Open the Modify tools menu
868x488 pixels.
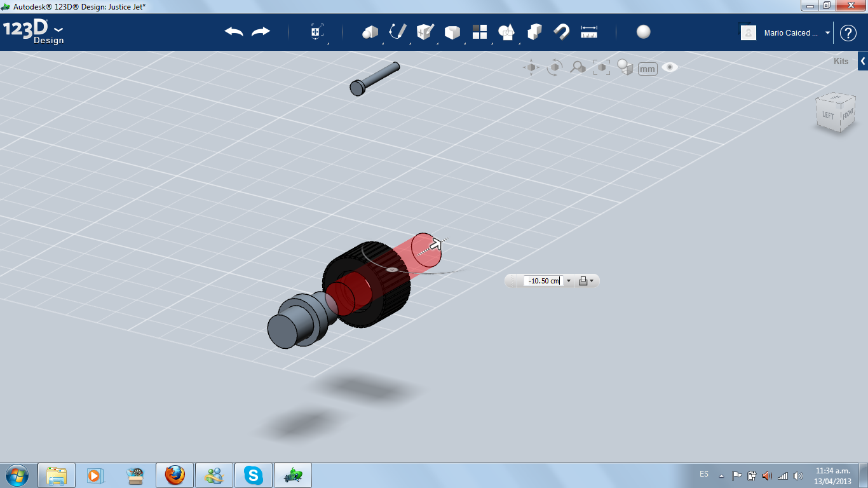point(452,32)
